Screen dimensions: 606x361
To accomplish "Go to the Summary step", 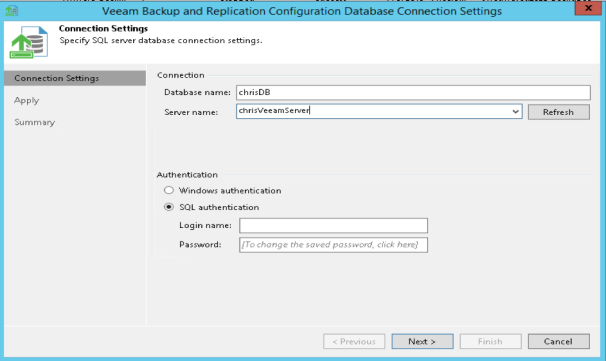I will [35, 122].
